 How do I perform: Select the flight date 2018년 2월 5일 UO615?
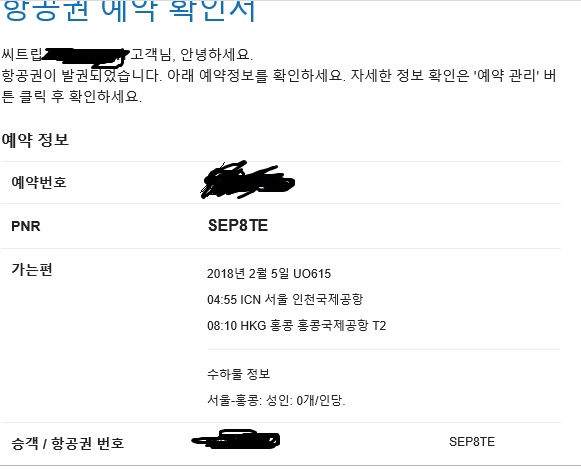pos(269,274)
